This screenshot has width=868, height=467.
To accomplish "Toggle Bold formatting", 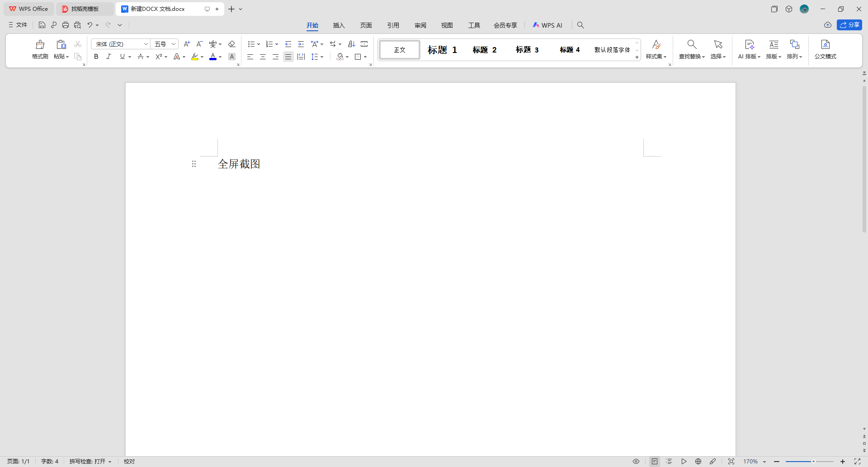I will [96, 57].
